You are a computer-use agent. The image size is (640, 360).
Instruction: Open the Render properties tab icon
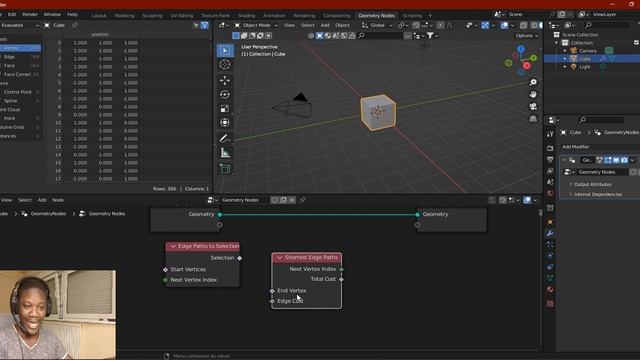[550, 148]
